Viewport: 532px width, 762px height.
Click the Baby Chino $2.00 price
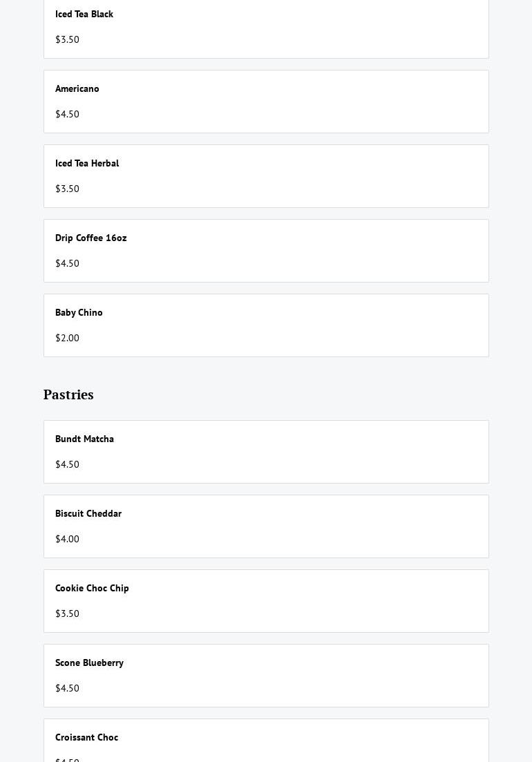tap(67, 338)
